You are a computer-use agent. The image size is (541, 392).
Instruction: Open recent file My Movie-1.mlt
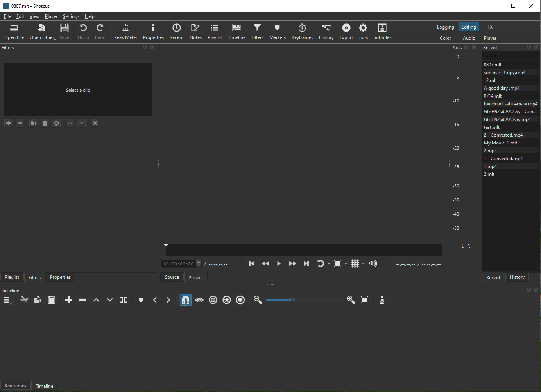[x=511, y=143]
